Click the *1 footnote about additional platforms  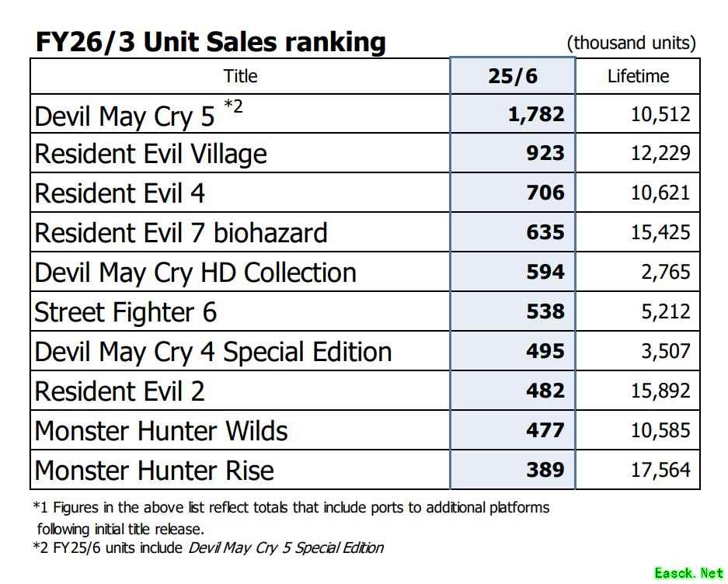(x=291, y=508)
